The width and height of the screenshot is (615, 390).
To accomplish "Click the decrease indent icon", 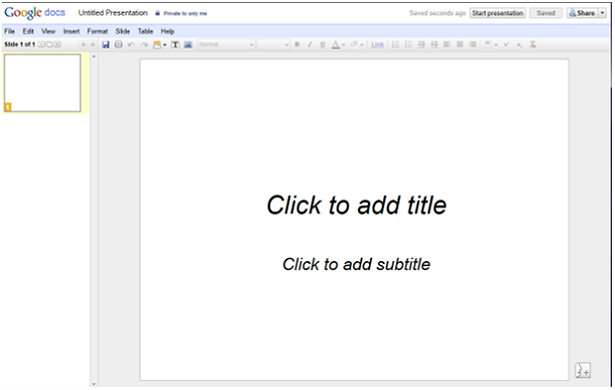I will 422,45.
